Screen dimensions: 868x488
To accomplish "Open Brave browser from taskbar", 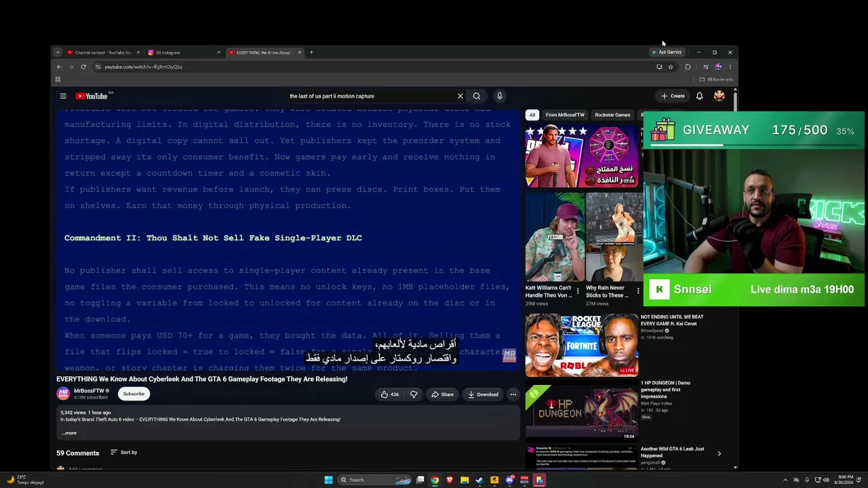I will click(450, 480).
